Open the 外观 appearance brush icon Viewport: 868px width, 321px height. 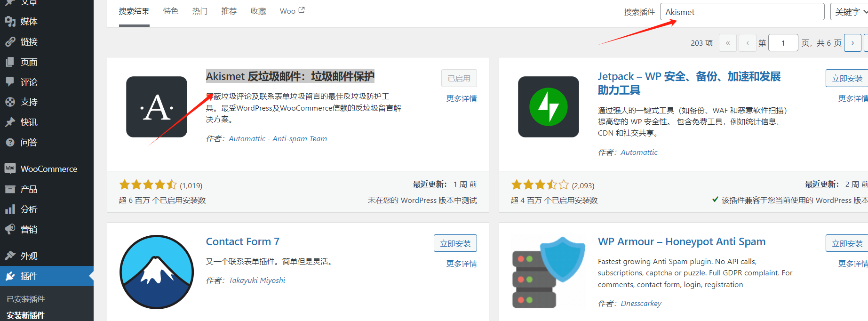point(10,256)
